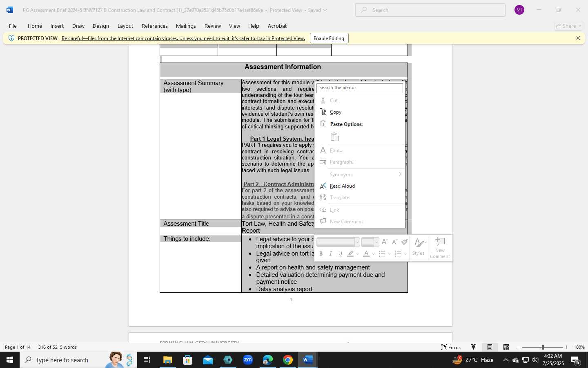Open the MI account profile avatar
The height and width of the screenshot is (368, 588).
click(x=519, y=10)
